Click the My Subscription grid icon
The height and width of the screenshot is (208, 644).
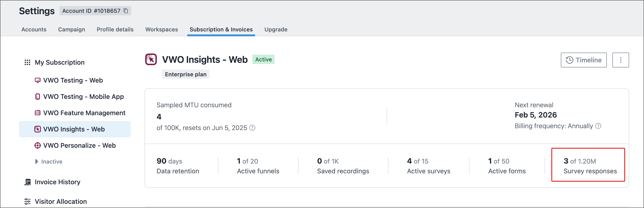point(27,62)
